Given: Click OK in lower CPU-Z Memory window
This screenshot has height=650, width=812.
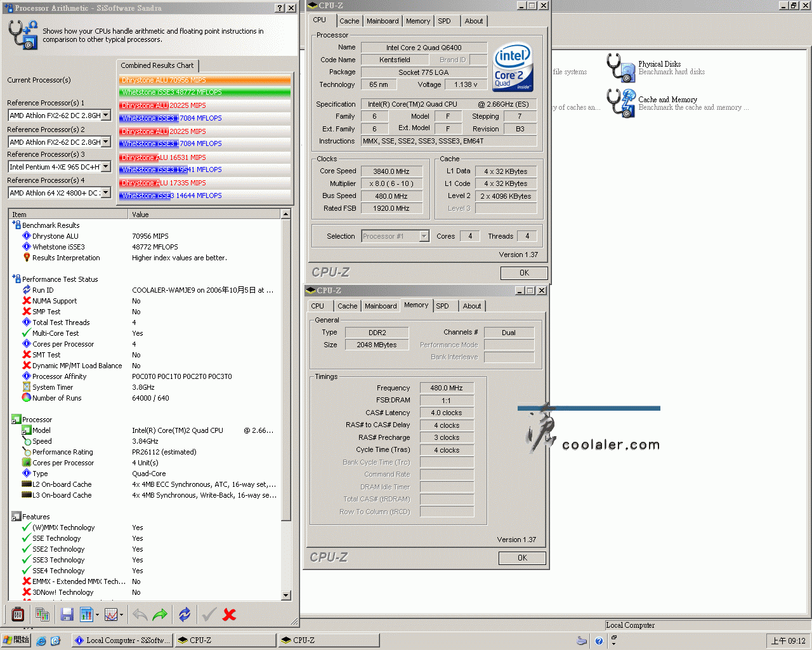Looking at the screenshot, I should tap(522, 558).
